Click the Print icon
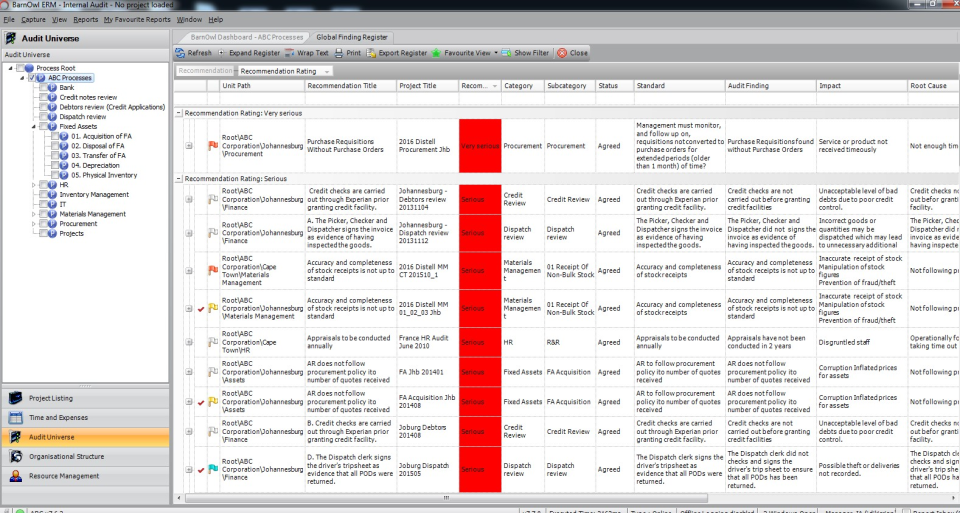960x513 pixels. pos(340,53)
